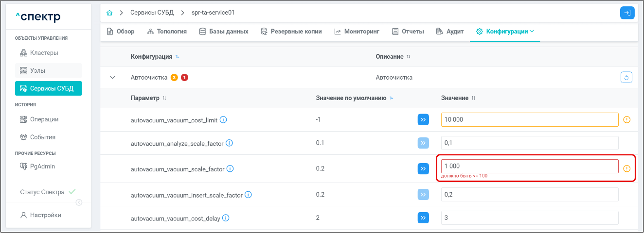Reset the Автоочистка group with the undo icon
The height and width of the screenshot is (233, 644).
626,77
